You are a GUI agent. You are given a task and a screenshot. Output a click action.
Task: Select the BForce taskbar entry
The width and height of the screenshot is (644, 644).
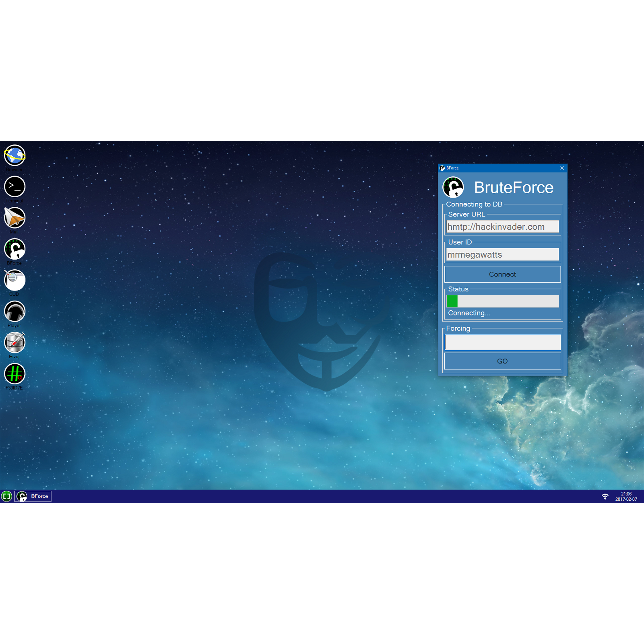pos(33,496)
